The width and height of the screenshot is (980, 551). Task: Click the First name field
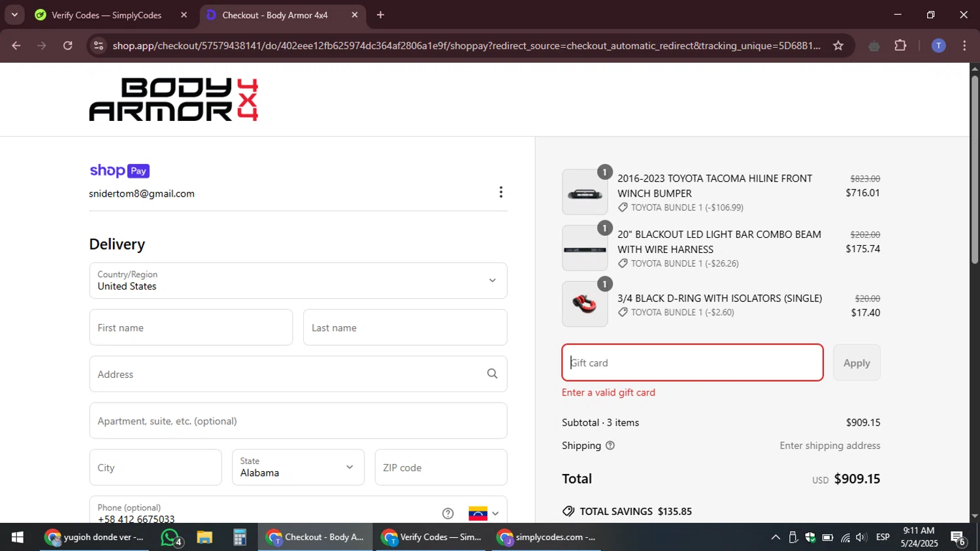click(191, 327)
